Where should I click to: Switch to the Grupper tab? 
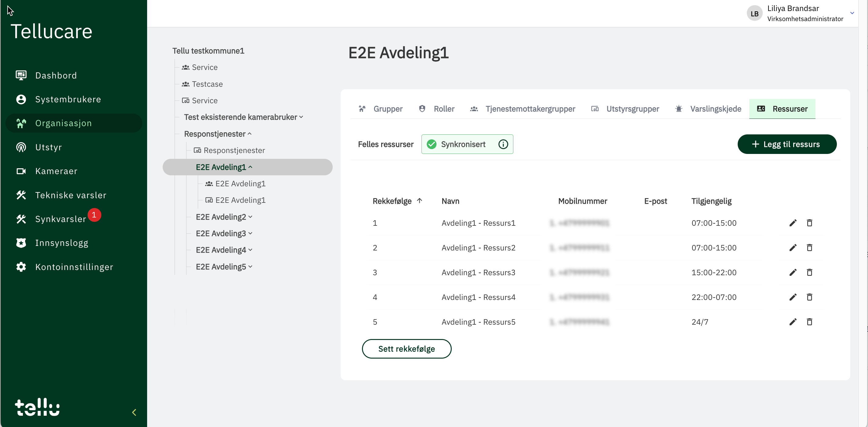tap(380, 109)
